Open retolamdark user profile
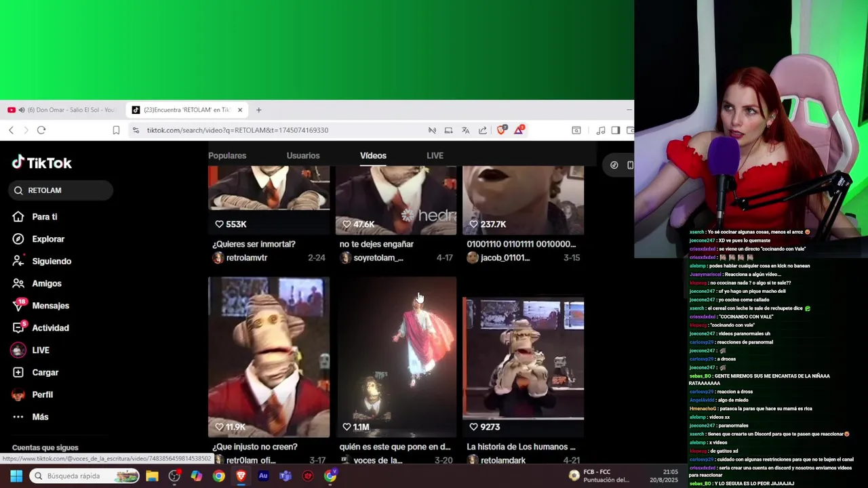This screenshot has height=488, width=868. 503,460
